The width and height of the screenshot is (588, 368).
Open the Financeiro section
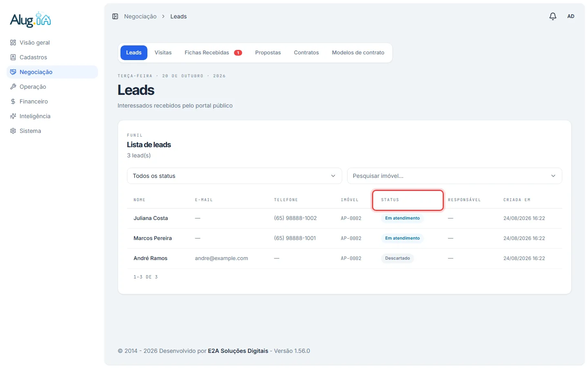click(x=52, y=101)
